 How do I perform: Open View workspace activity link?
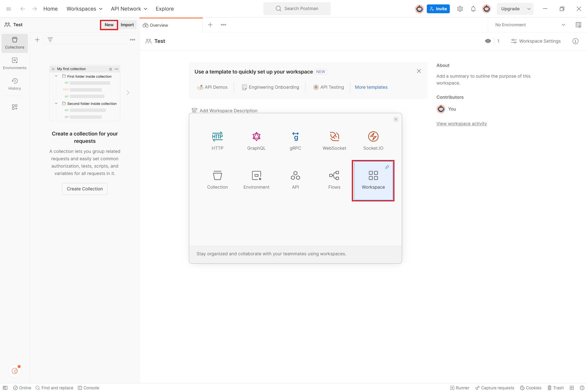(462, 123)
